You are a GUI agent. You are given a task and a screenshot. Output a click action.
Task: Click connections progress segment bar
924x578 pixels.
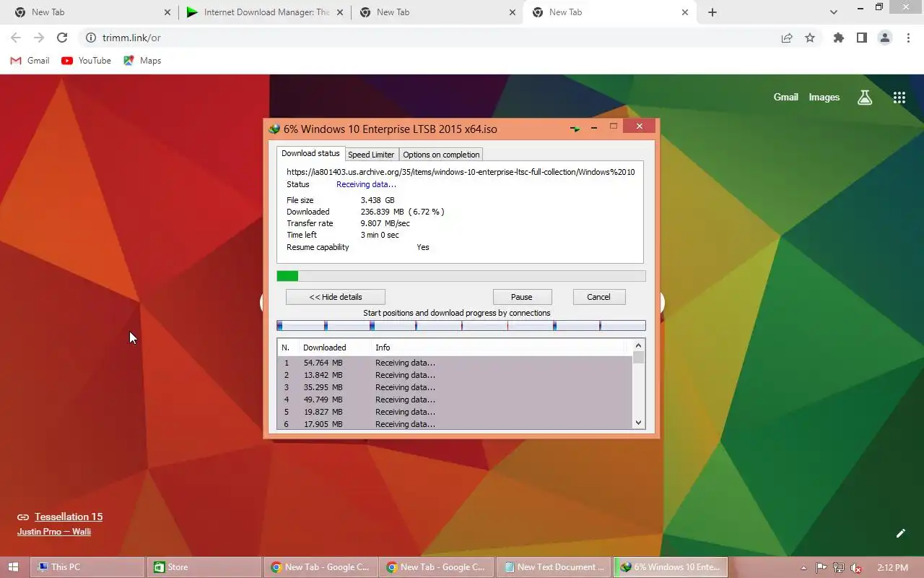461,326
